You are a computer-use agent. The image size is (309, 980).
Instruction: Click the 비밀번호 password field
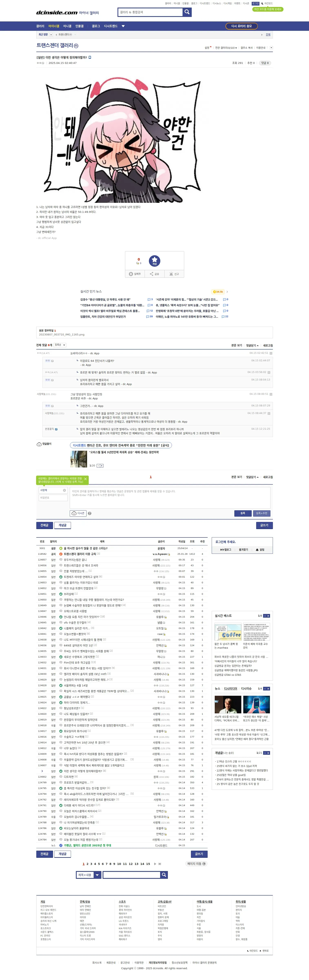[53, 498]
